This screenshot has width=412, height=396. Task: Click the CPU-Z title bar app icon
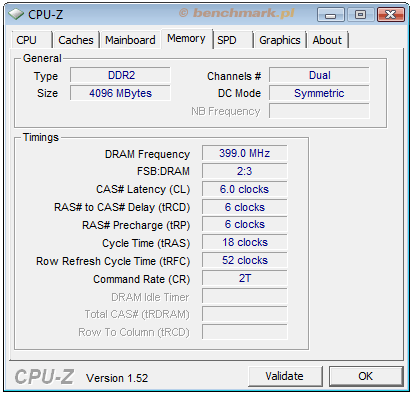[x=16, y=14]
